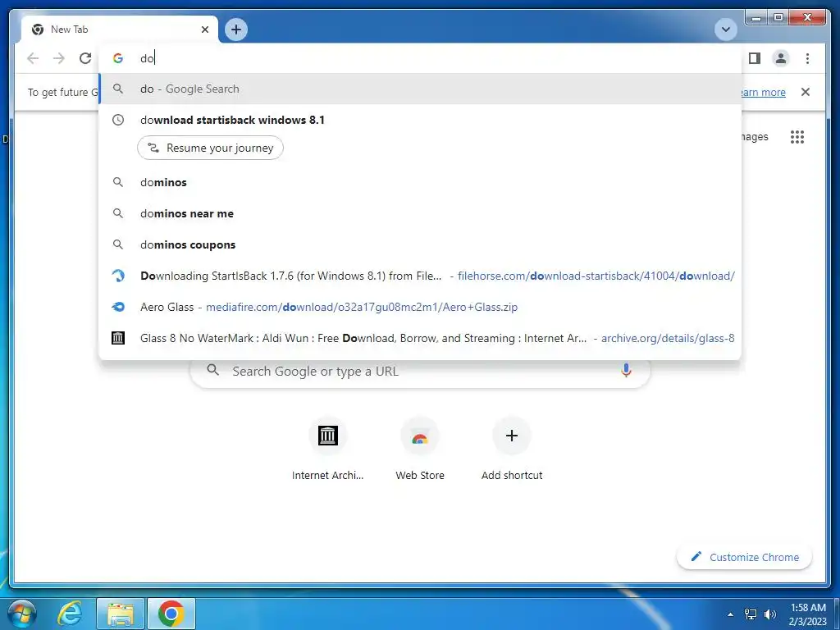
Task: Pick the 'dominos coupons' suggestion
Action: coord(421,244)
